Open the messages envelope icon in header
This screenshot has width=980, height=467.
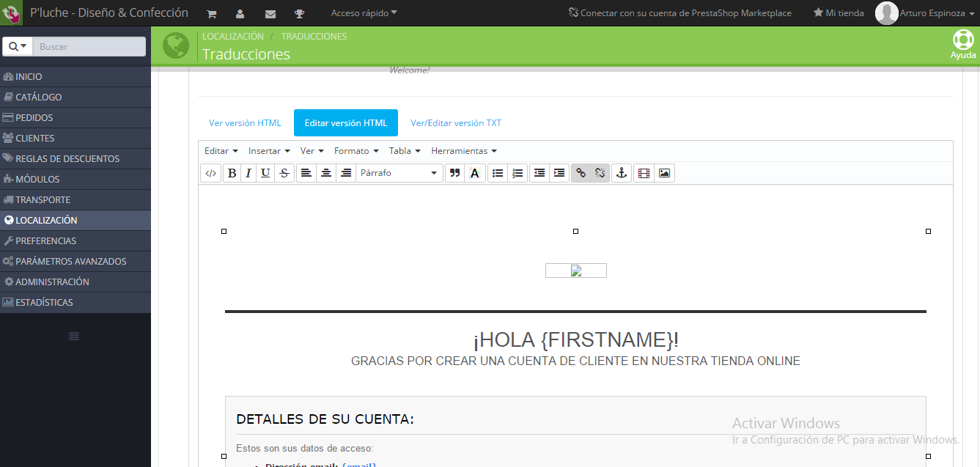[270, 13]
